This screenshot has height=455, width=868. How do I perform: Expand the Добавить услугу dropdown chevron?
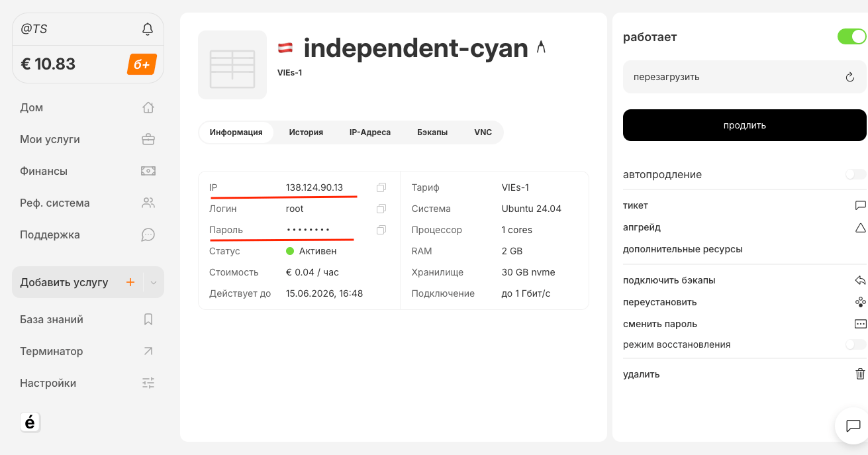click(x=154, y=283)
